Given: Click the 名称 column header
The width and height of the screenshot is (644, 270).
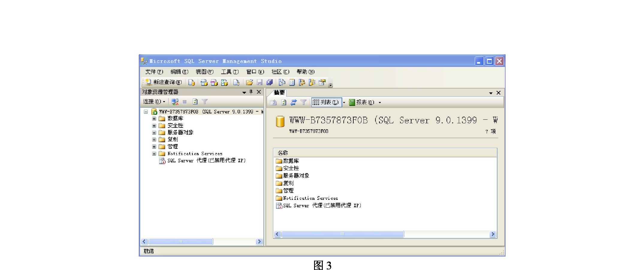Looking at the screenshot, I should point(385,153).
